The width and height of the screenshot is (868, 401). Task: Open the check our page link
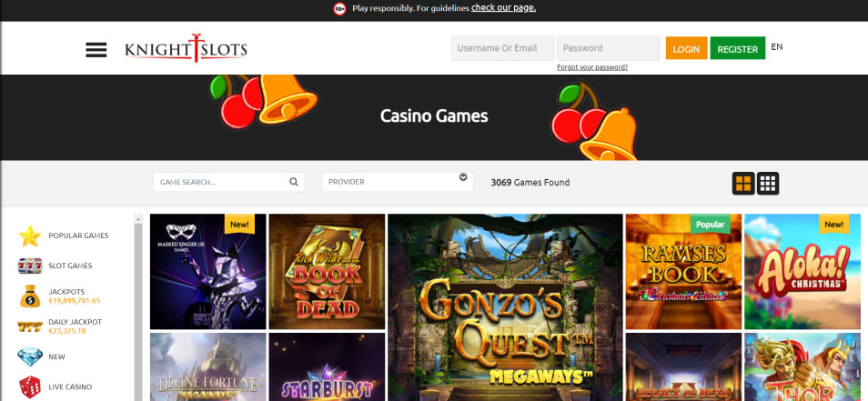[x=503, y=8]
